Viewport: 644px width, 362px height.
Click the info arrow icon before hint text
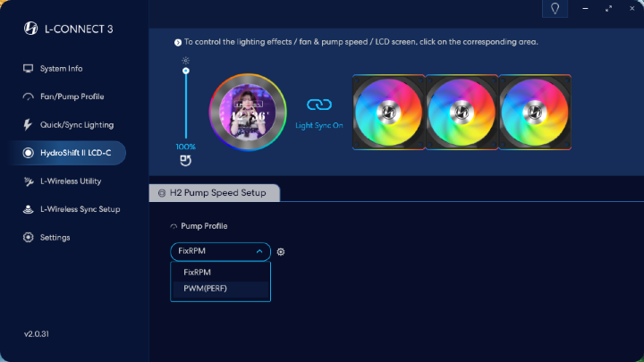pyautogui.click(x=178, y=42)
